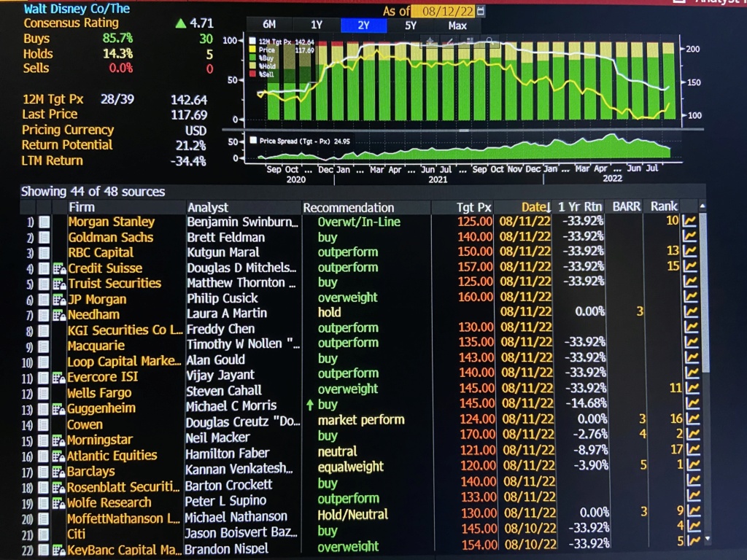Open the chart icon in the Morgan Stanley row
Image resolution: width=747 pixels, height=560 pixels.
pyautogui.click(x=689, y=222)
